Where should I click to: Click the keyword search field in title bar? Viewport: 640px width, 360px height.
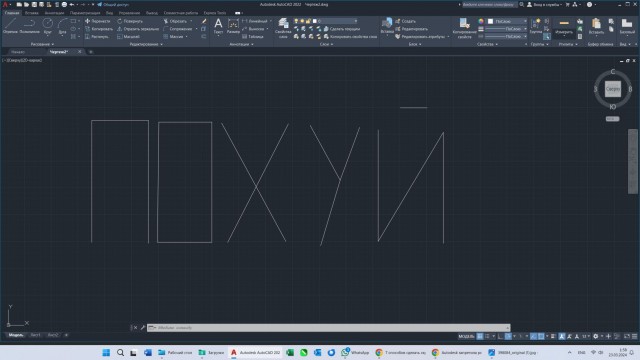point(489,4)
